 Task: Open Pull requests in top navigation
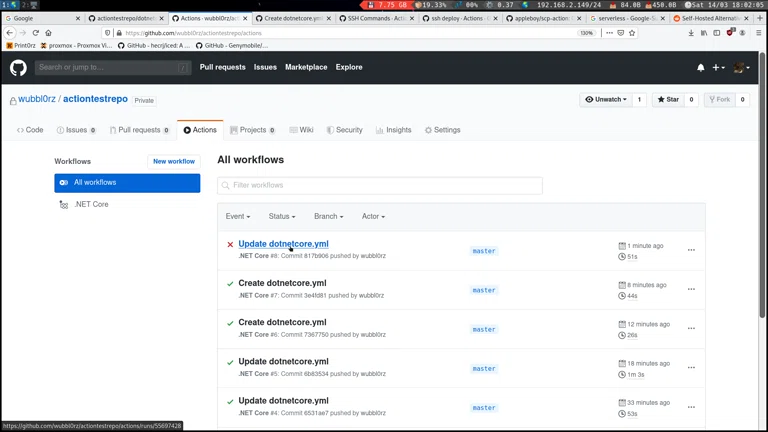[222, 67]
